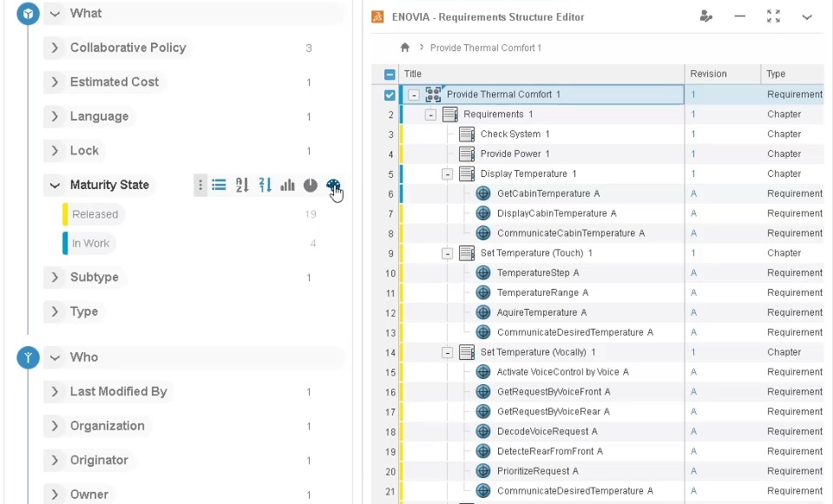Image resolution: width=833 pixels, height=504 pixels.
Task: Filter by Released maturity state
Action: click(x=95, y=214)
